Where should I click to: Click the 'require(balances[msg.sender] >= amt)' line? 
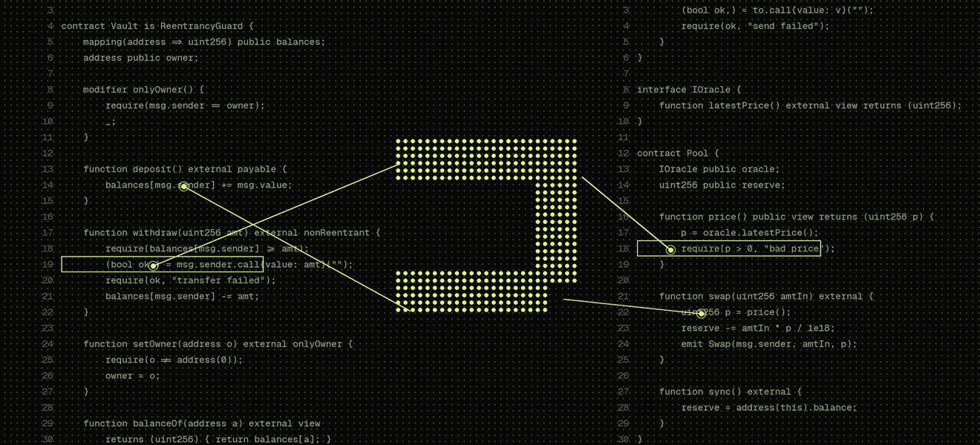[x=207, y=249]
